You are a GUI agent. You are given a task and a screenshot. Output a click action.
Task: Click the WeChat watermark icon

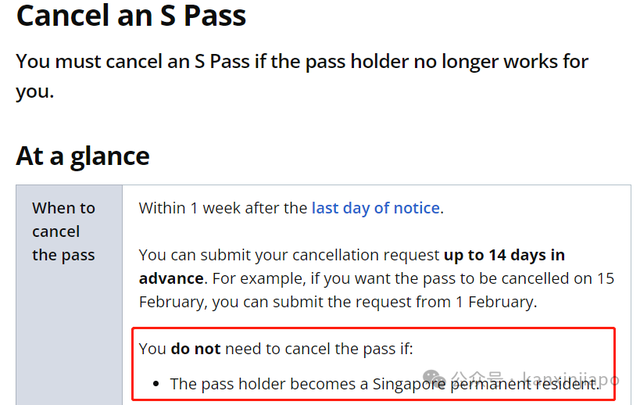pos(434,379)
